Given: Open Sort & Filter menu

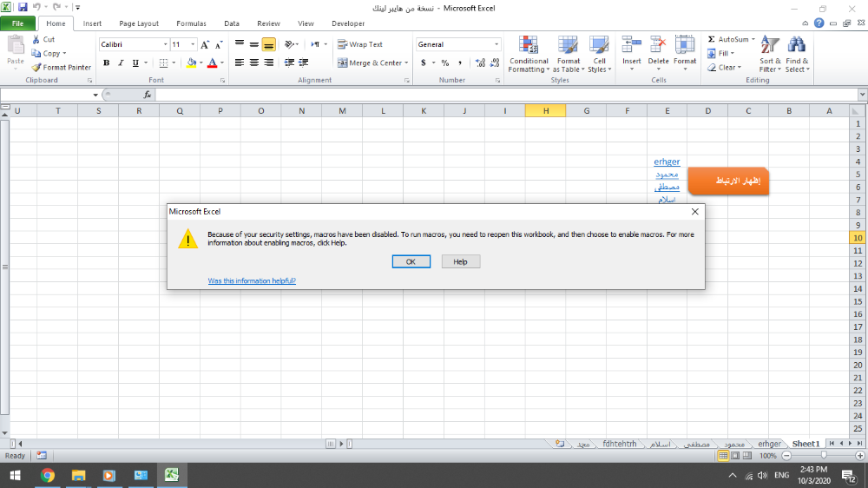Looking at the screenshot, I should [770, 55].
